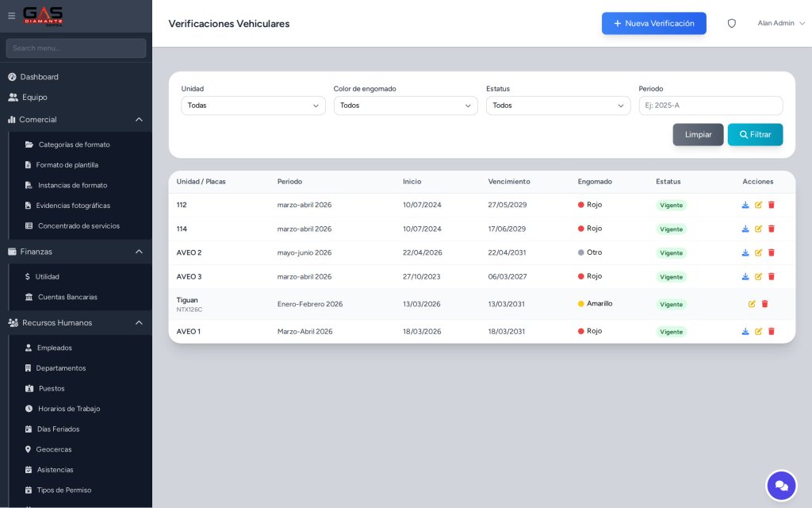Image resolution: width=812 pixels, height=508 pixels.
Task: Edit the Tiguan verification
Action: [x=752, y=304]
